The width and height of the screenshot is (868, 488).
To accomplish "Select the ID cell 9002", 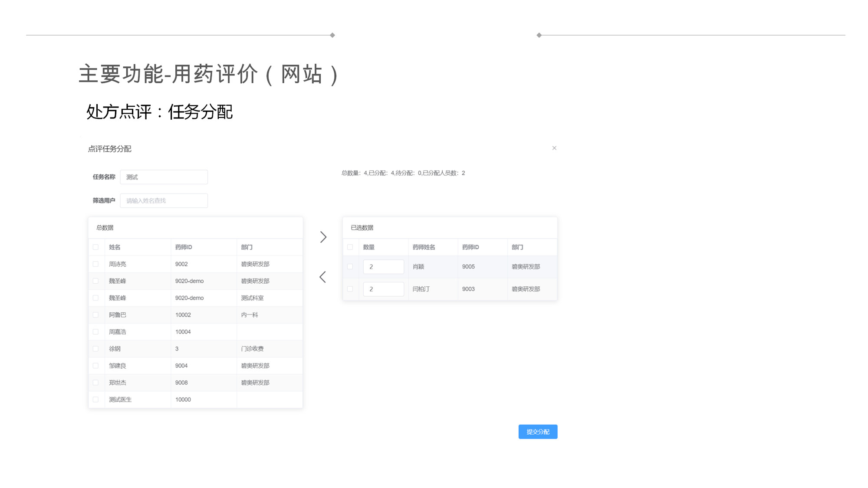I will click(x=181, y=264).
